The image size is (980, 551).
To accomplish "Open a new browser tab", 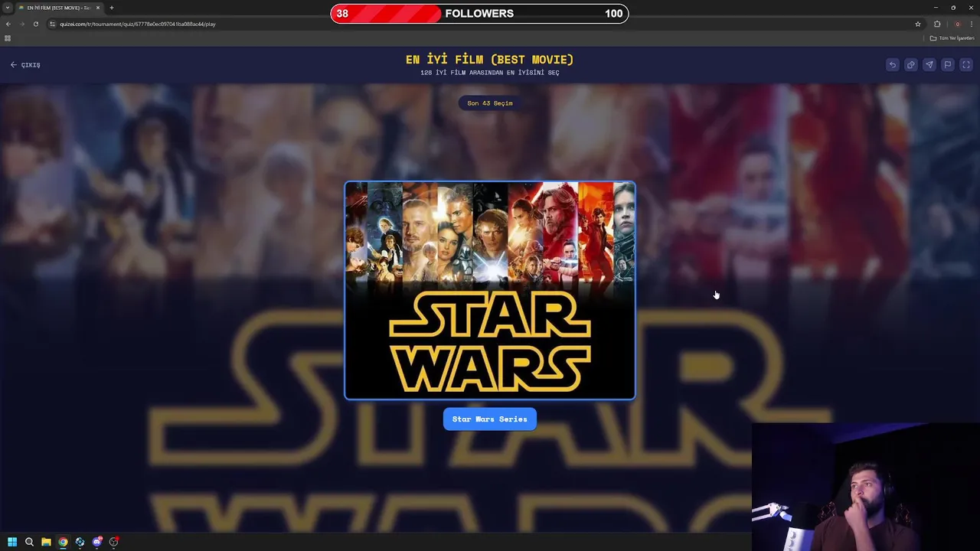I will pos(112,8).
